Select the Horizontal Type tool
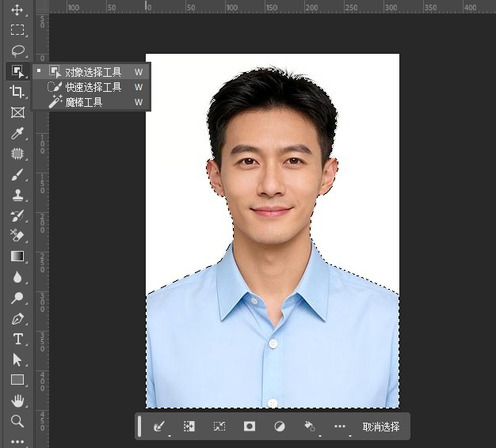Image resolution: width=496 pixels, height=448 pixels. coord(18,339)
